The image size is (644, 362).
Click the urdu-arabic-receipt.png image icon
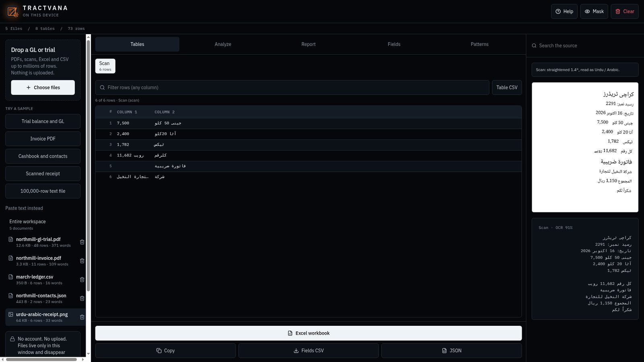tap(11, 314)
